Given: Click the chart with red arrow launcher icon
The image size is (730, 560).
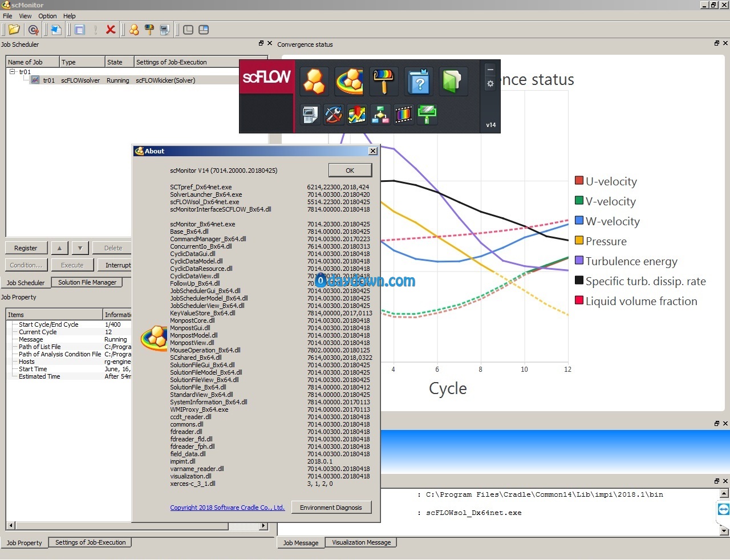Looking at the screenshot, I should click(x=357, y=115).
